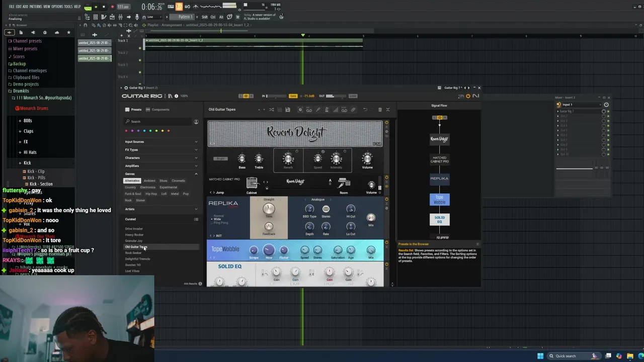Open the TOOLS menu
This screenshot has height=362, width=644.
click(68, 7)
